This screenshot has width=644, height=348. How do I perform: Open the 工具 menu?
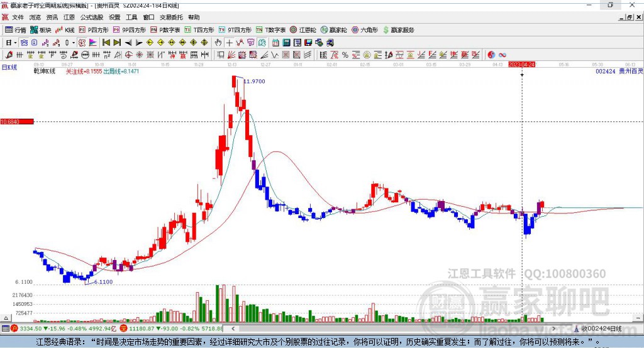tap(131, 17)
